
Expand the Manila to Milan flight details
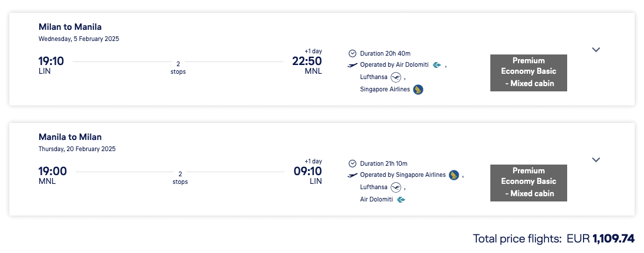tap(596, 160)
